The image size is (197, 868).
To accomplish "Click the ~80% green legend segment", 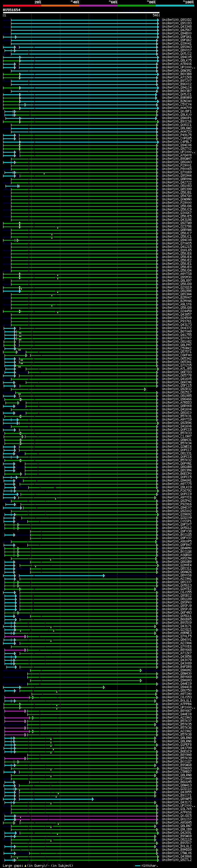I will point(137,6).
